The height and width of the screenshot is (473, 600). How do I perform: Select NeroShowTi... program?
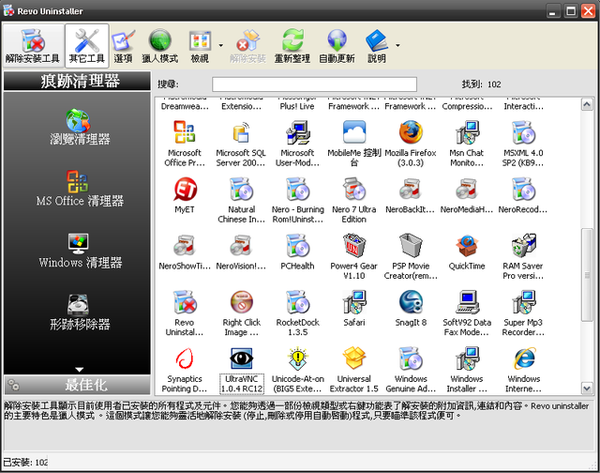coord(184,251)
